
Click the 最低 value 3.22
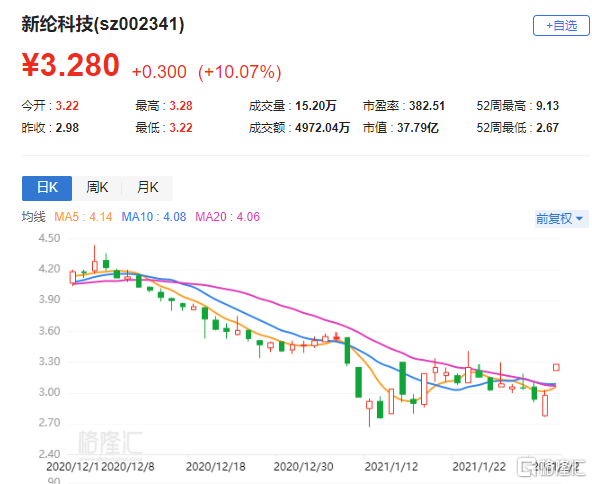tap(181, 128)
